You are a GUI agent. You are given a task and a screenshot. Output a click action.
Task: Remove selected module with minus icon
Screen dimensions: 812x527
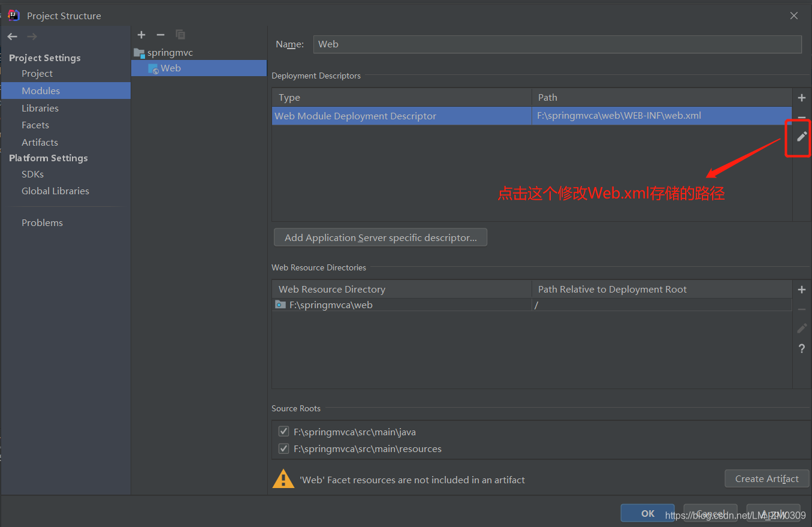tap(160, 35)
